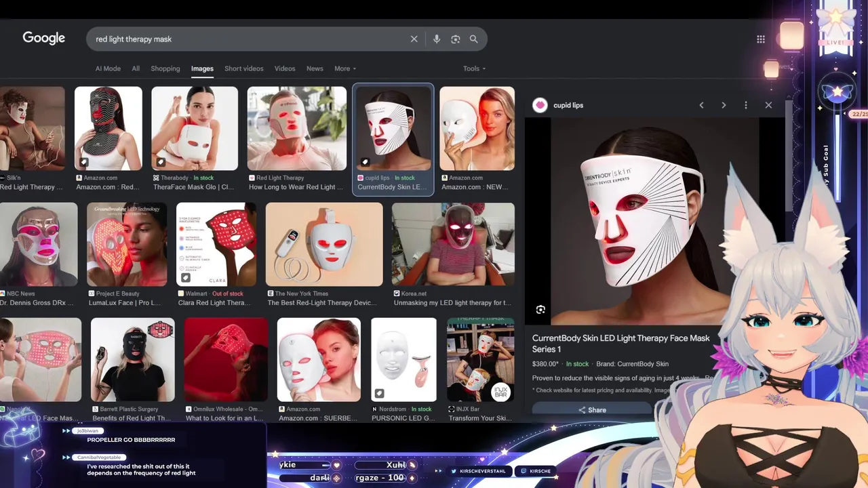This screenshot has height=488, width=868.
Task: Switch to the All results tab
Action: click(x=136, y=68)
